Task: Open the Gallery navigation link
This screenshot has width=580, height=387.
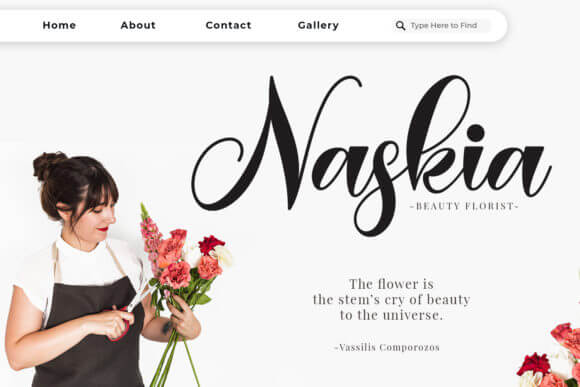Action: coord(318,26)
